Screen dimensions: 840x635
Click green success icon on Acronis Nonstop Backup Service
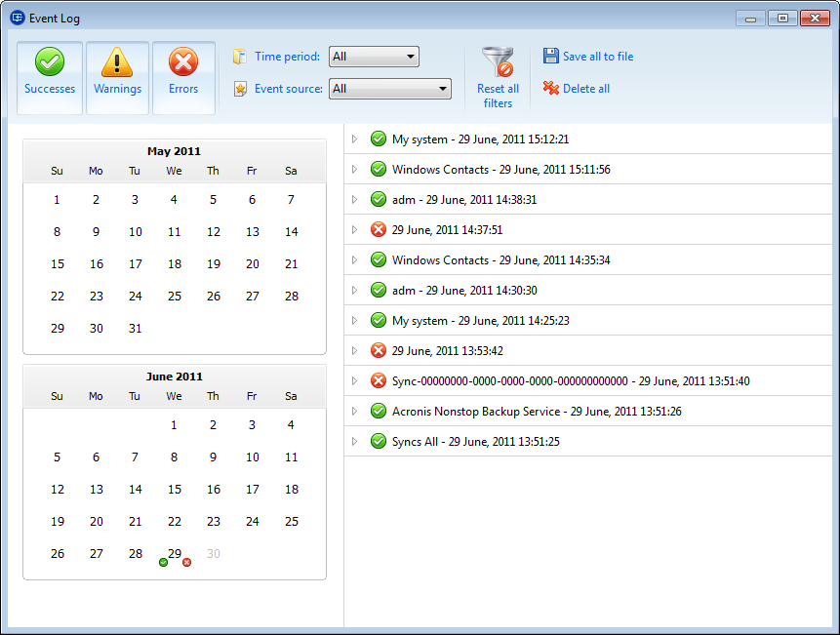click(x=379, y=412)
